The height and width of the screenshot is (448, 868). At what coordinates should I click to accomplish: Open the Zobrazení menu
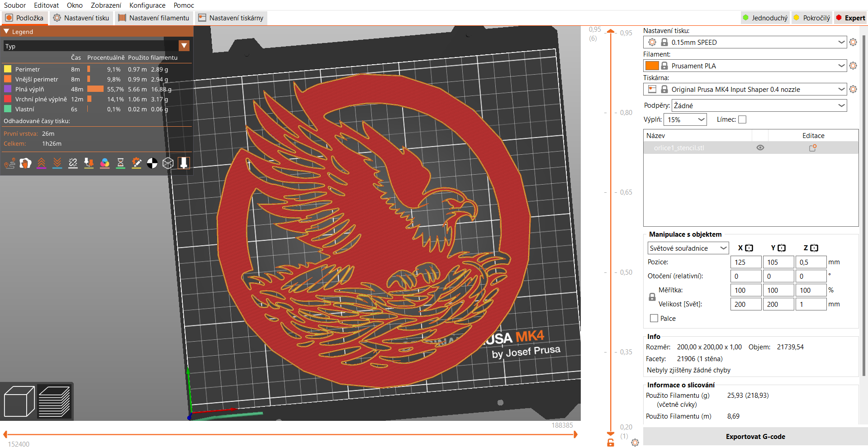coord(106,5)
